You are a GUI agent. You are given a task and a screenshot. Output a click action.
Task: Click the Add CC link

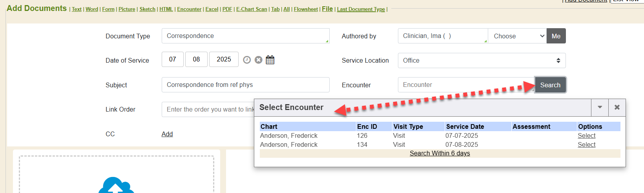[167, 134]
